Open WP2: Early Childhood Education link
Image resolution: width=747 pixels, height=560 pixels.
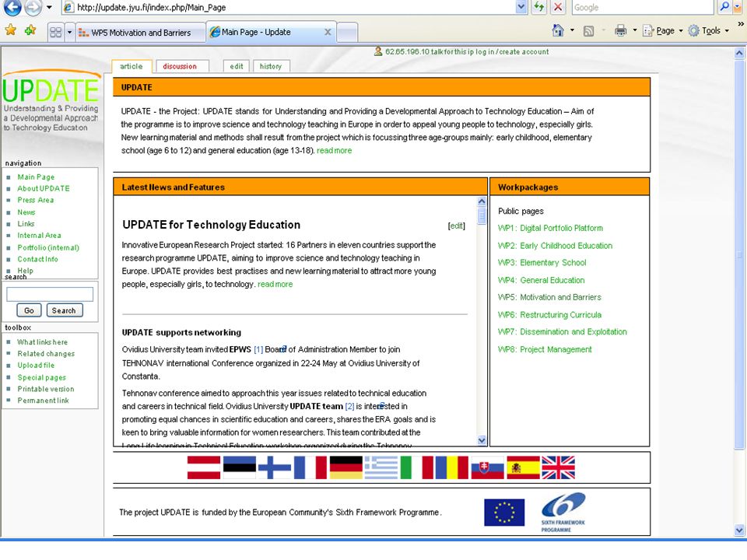coord(555,246)
